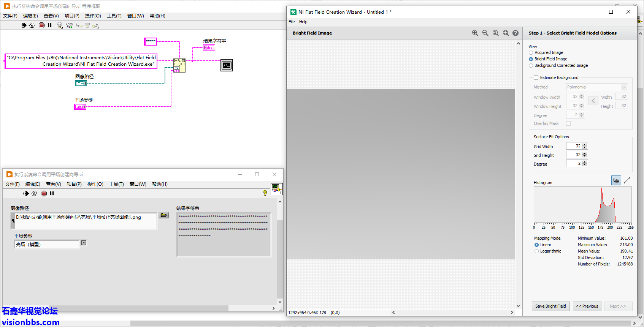Image resolution: width=644 pixels, height=327 pixels.
Task: Increase the Estimate Background Degree value
Action: click(x=581, y=113)
